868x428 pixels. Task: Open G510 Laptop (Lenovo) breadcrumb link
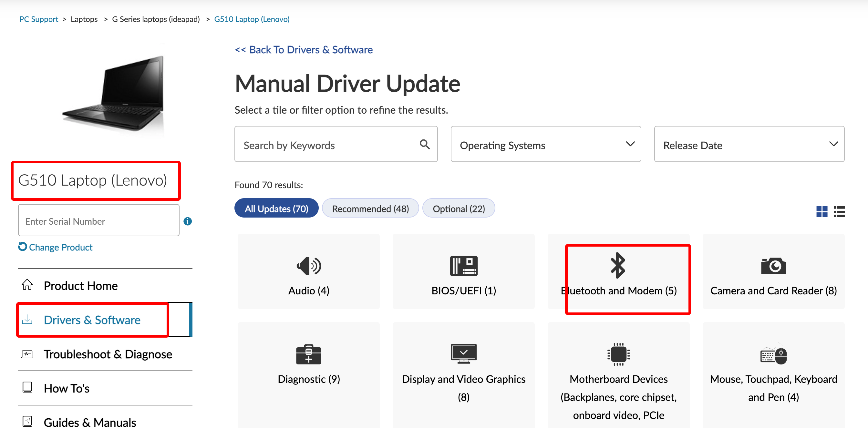(x=252, y=19)
